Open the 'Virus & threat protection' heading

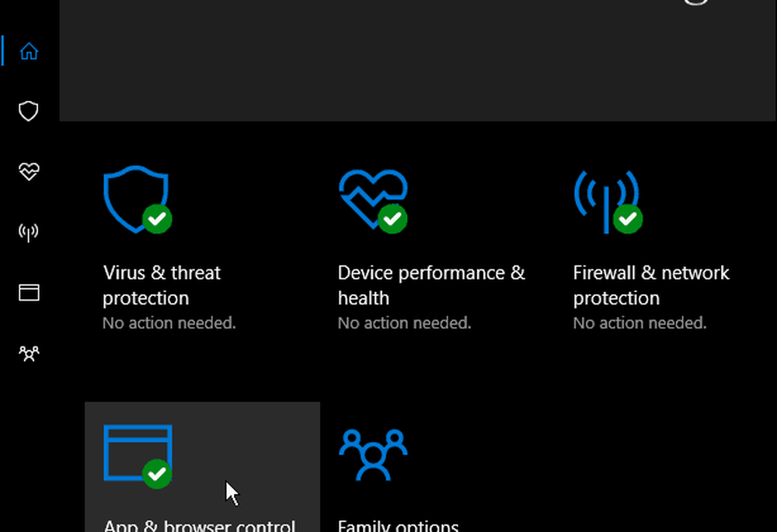pyautogui.click(x=162, y=285)
